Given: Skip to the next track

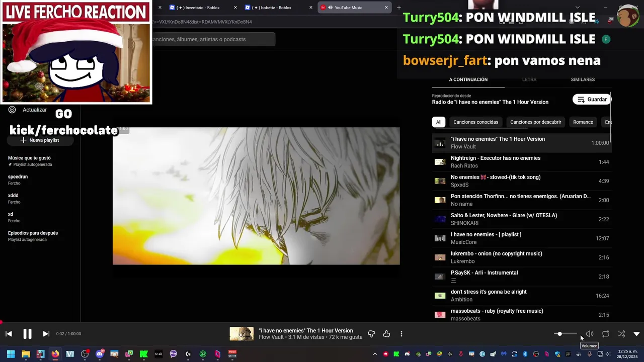Looking at the screenshot, I should [x=46, y=334].
